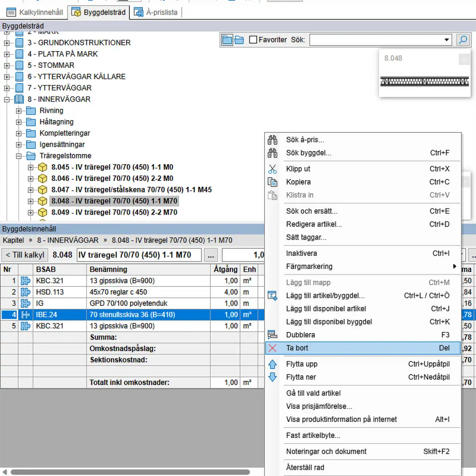Click the open folder view icon
This screenshot has height=476, width=476.
click(x=239, y=40)
